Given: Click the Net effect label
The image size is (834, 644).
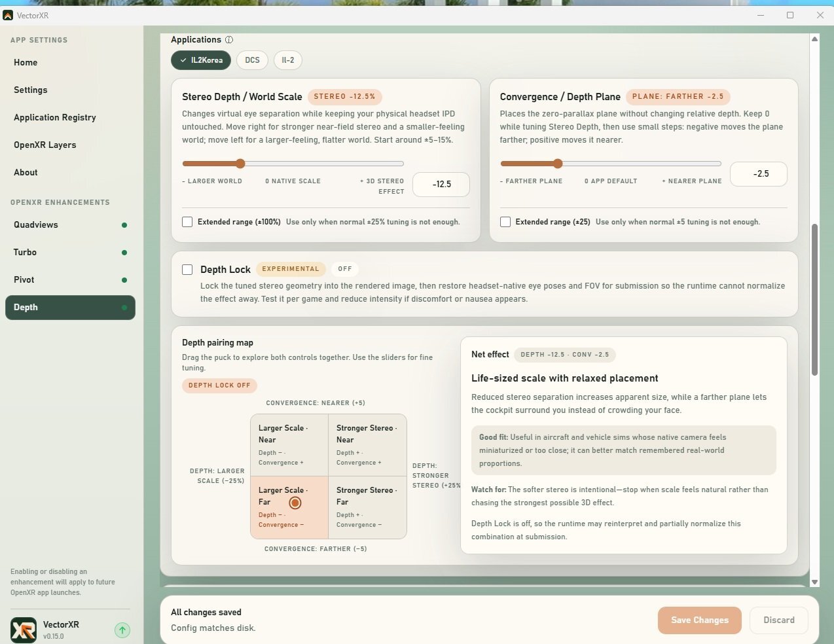Looking at the screenshot, I should point(490,355).
